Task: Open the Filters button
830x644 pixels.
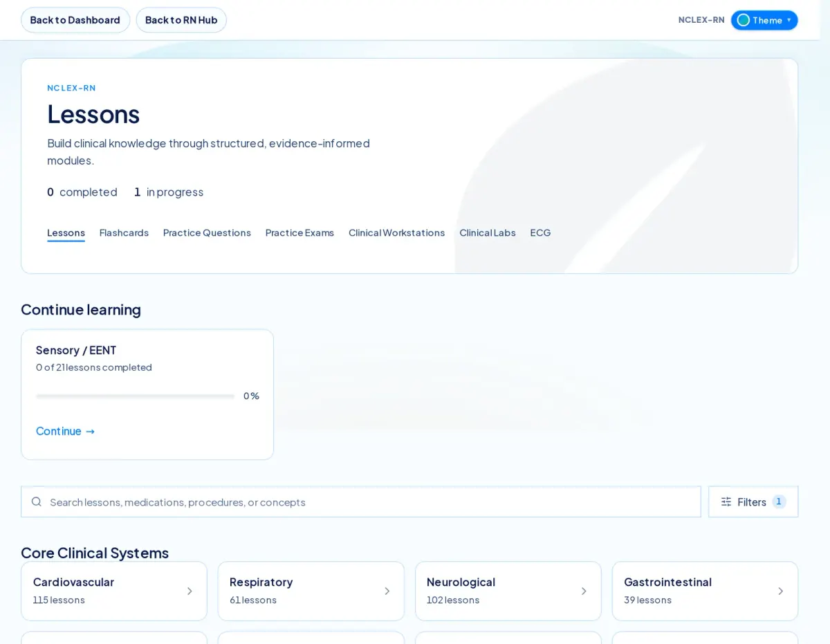Action: point(753,502)
